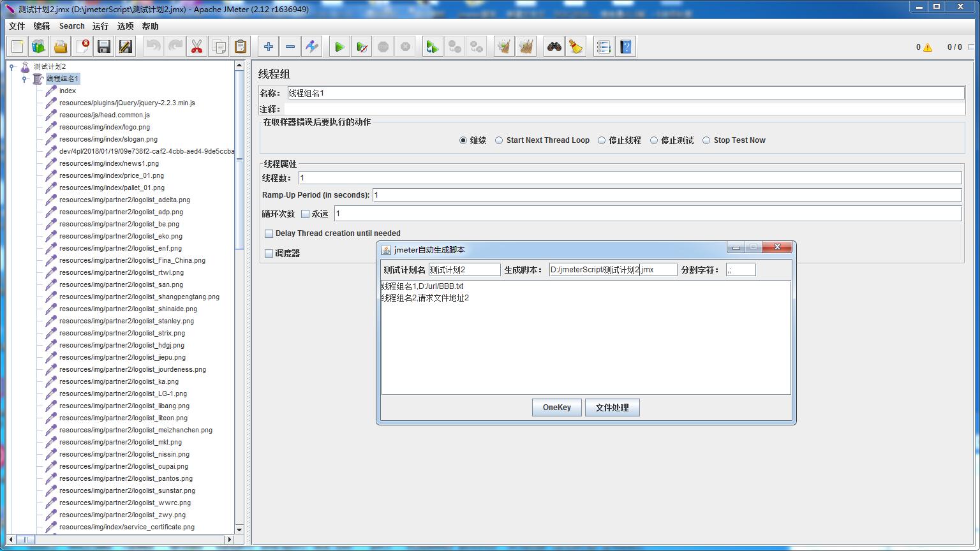Click the Remote Stop All icon

tap(454, 47)
